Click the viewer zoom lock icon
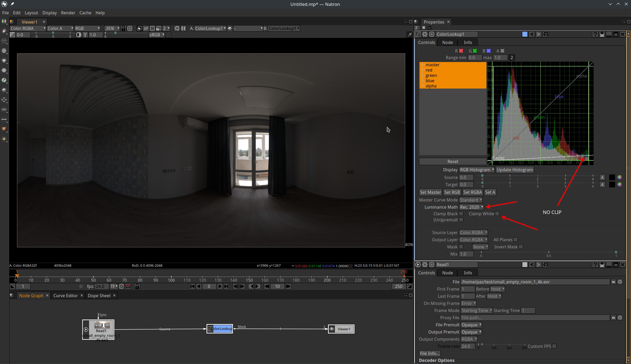Image resolution: width=631 pixels, height=364 pixels. coord(123,28)
